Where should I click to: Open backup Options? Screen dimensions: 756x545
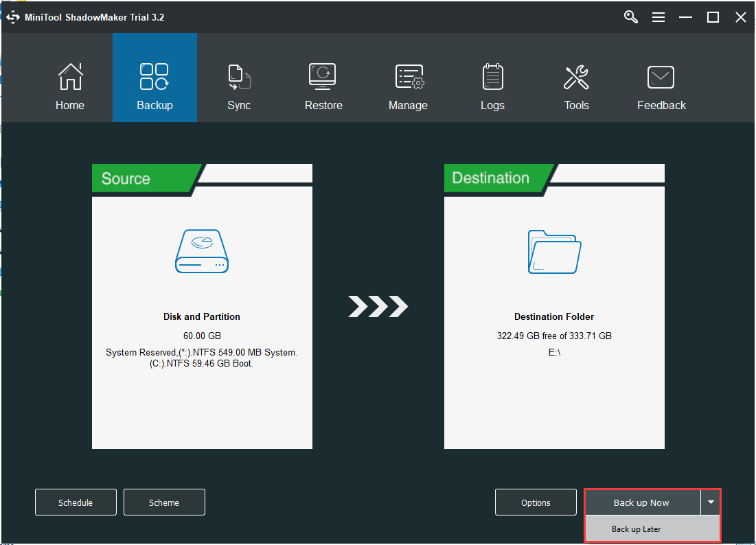(x=536, y=502)
